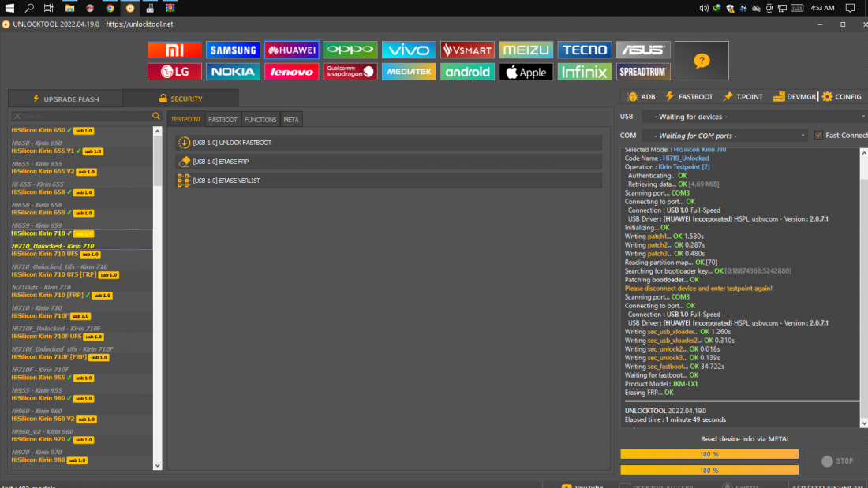
Task: Click the upper 100 % progress bar
Action: (709, 454)
